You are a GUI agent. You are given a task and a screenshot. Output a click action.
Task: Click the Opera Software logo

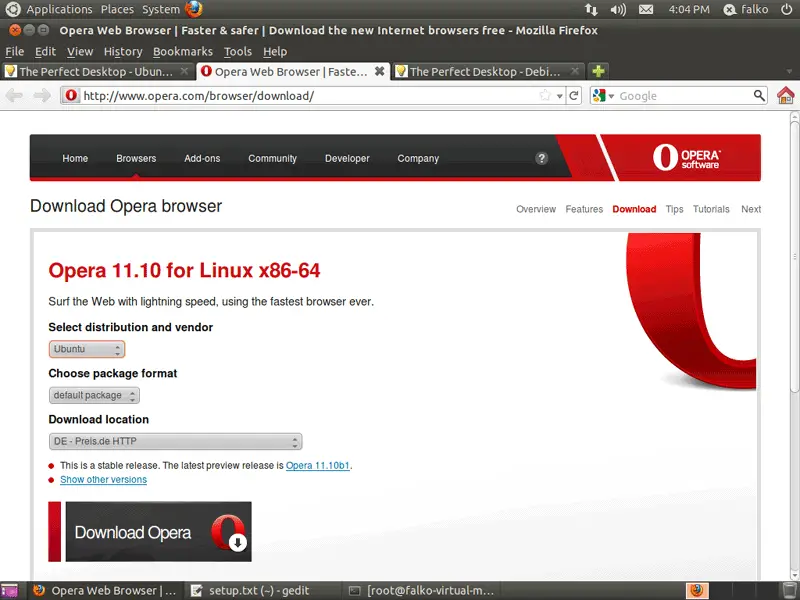(x=686, y=157)
